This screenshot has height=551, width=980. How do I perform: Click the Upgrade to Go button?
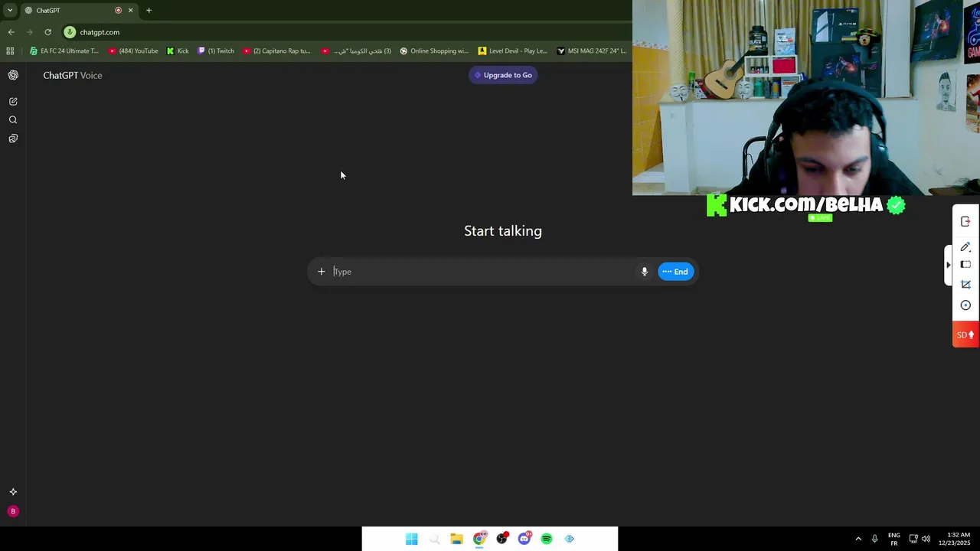pos(503,75)
